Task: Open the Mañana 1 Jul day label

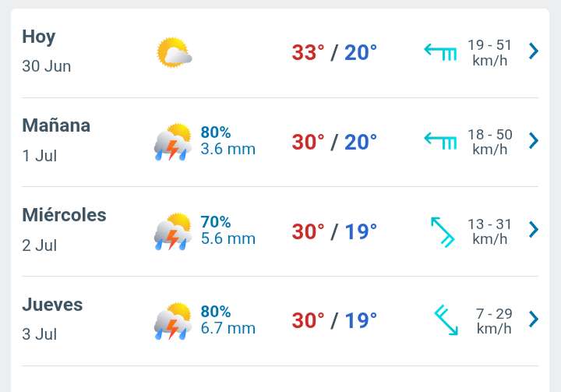Action: click(56, 140)
